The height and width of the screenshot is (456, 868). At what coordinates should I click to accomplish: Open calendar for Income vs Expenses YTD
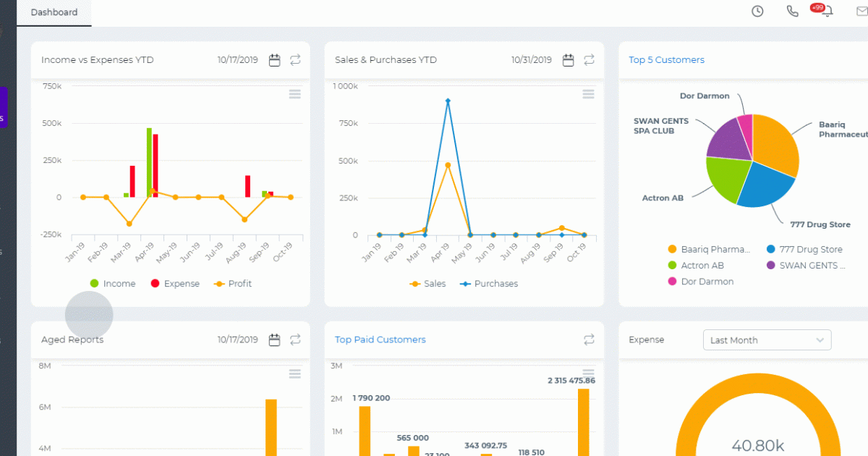275,60
